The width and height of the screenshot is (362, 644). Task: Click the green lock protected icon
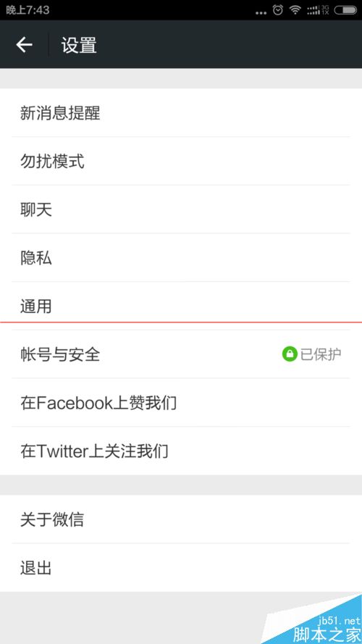[290, 354]
